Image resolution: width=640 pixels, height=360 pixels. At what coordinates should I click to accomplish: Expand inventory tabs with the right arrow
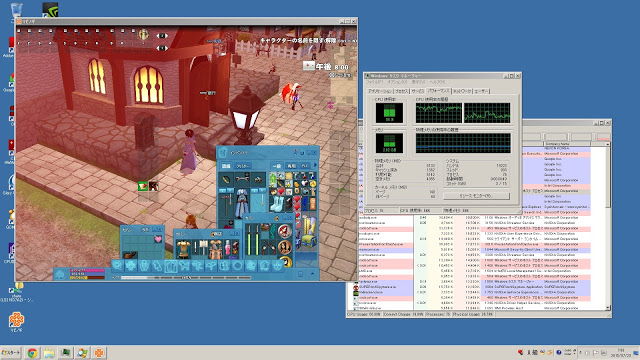coord(315,165)
